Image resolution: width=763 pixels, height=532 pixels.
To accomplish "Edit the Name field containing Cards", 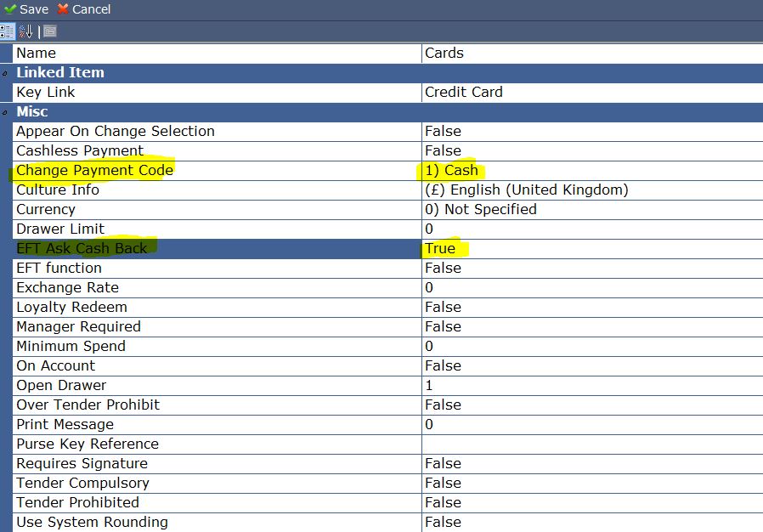I will point(592,53).
